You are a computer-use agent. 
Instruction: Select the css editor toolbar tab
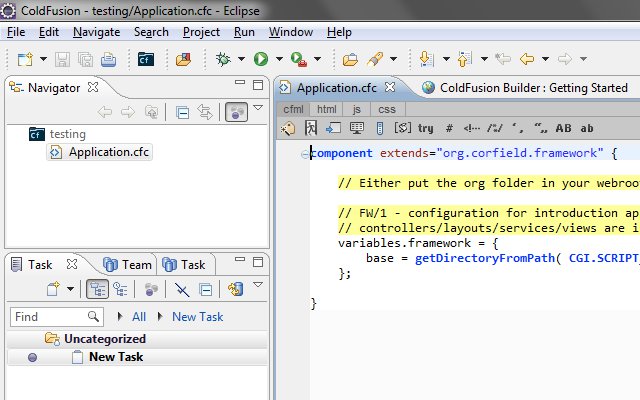pos(387,109)
